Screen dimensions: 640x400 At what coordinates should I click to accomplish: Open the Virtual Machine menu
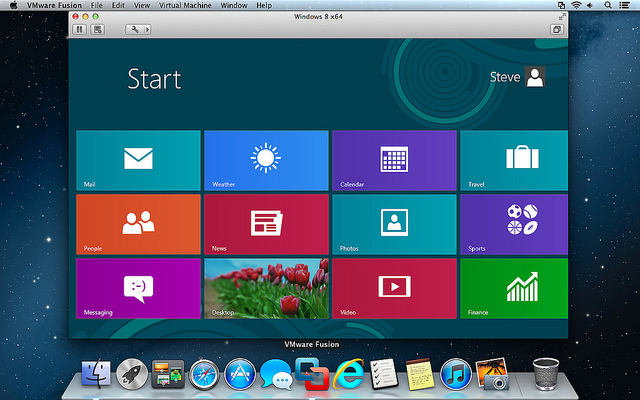click(x=185, y=6)
